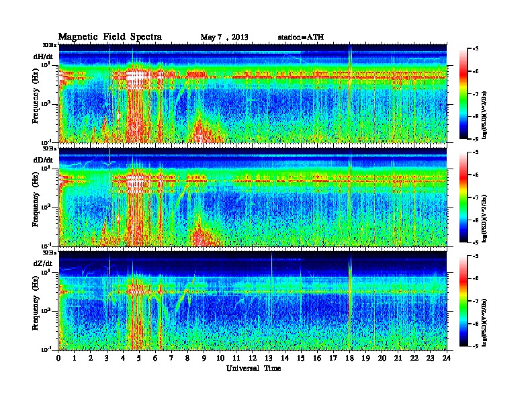Click hour 21 on the time axis
Image resolution: width=532 pixels, height=411 pixels.
pyautogui.click(x=398, y=358)
